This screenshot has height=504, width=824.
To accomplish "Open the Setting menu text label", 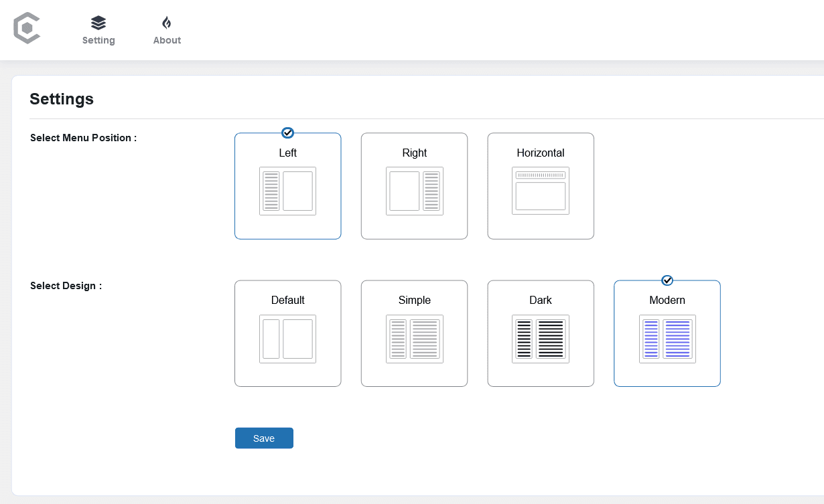I will coord(98,40).
